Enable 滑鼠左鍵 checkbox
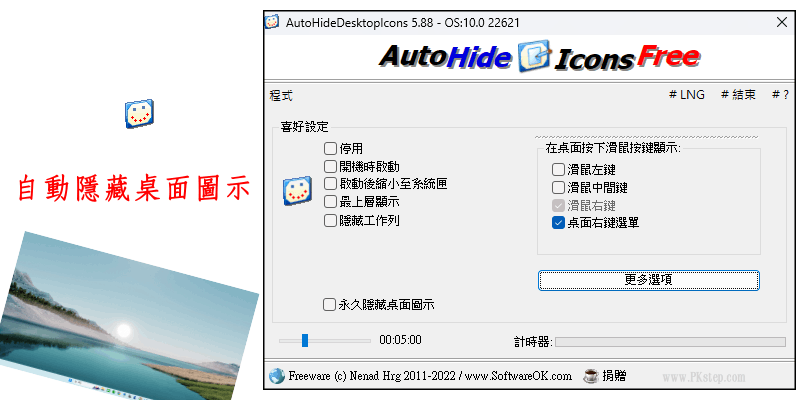Viewport: 800px width, 400px height. point(558,169)
